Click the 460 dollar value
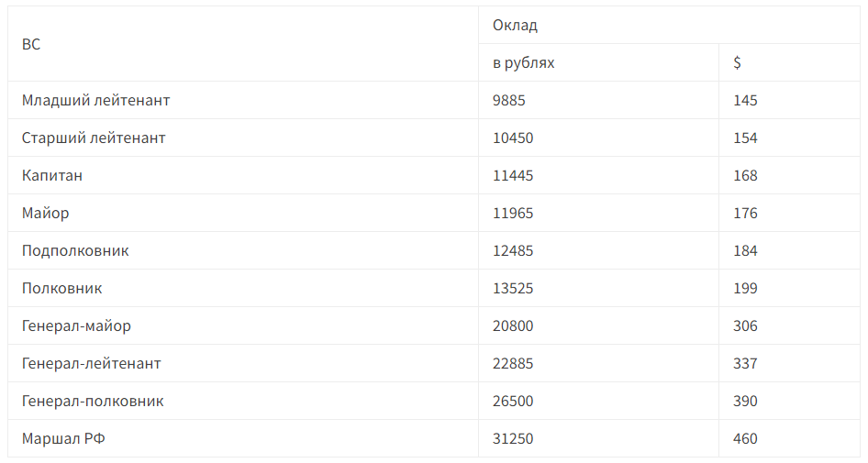868x463 pixels. 745,439
